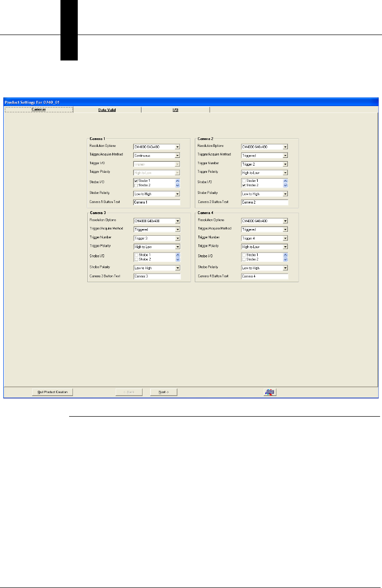Open Camera 2 Trigger Polarity dropdown

point(285,173)
